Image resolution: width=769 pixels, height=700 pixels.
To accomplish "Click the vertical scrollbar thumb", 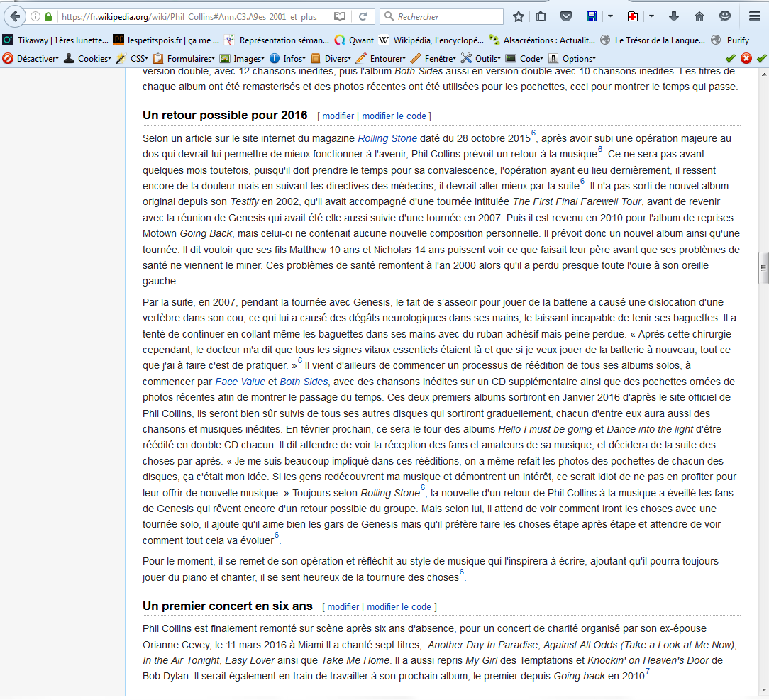I will tap(763, 268).
